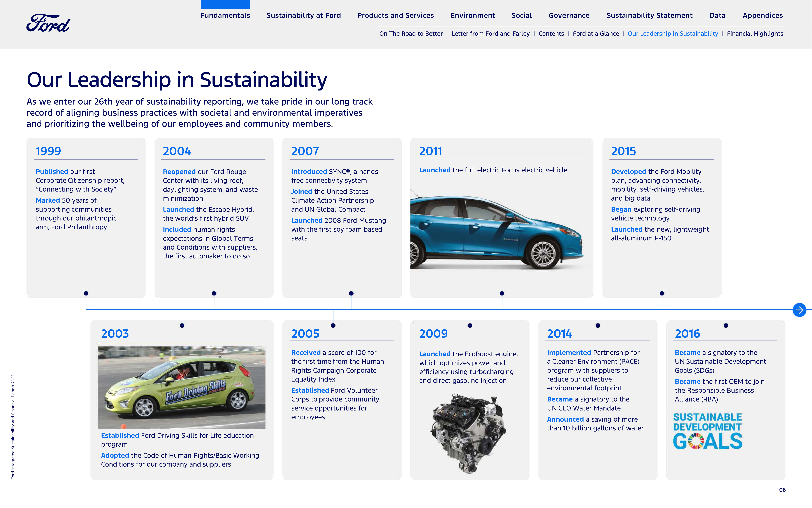The image size is (812, 508).
Task: Click the word Marked in the 1999 card
Action: point(48,200)
